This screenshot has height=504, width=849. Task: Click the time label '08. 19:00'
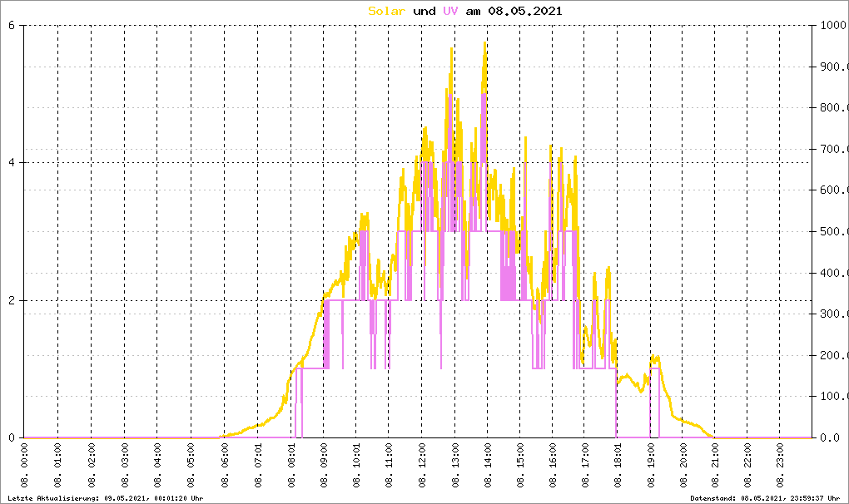(650, 465)
